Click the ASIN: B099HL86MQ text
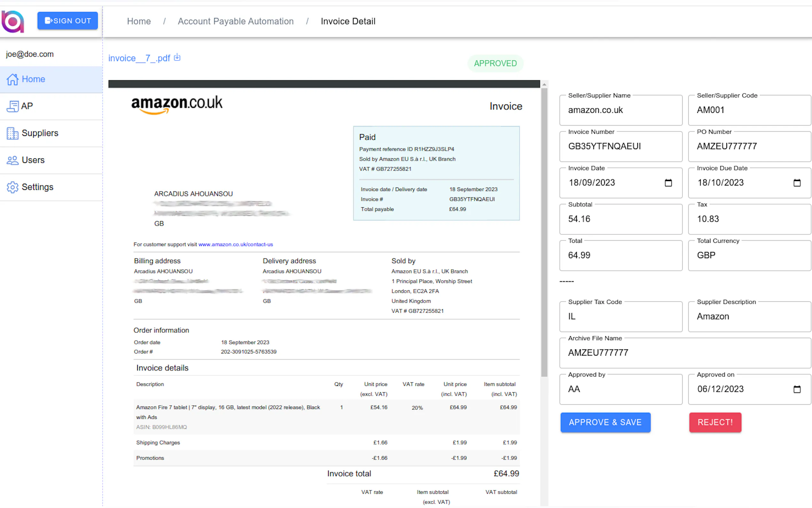812x508 pixels. (x=161, y=427)
